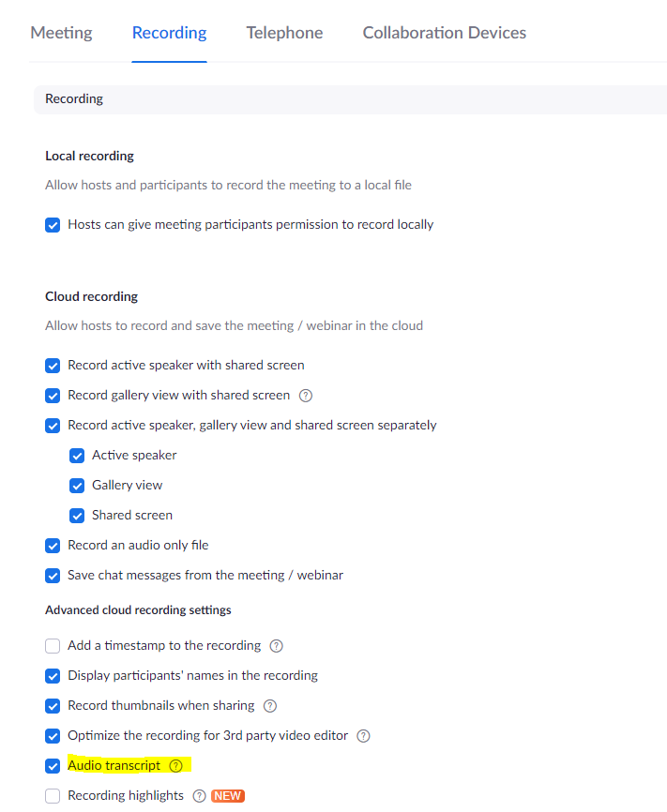
Task: Click help icon next to Audio transcript
Action: pyautogui.click(x=175, y=766)
